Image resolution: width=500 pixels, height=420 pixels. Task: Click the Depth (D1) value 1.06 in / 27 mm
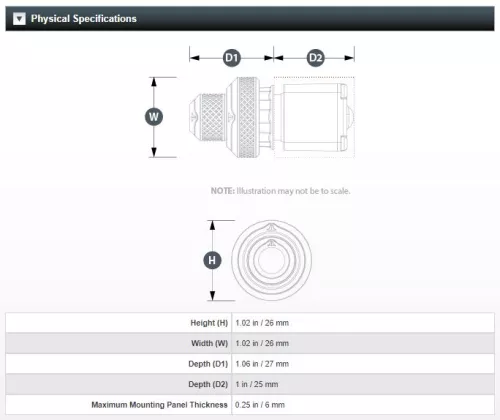click(262, 364)
